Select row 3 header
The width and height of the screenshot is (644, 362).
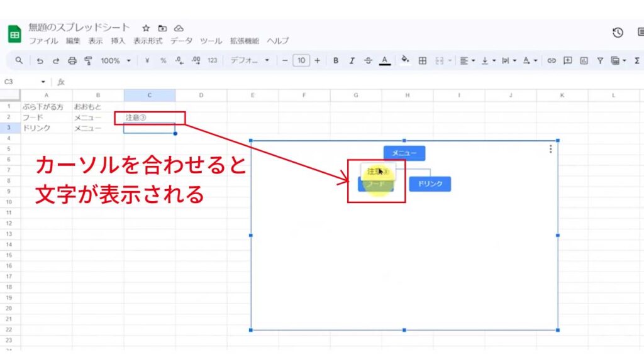[10, 128]
